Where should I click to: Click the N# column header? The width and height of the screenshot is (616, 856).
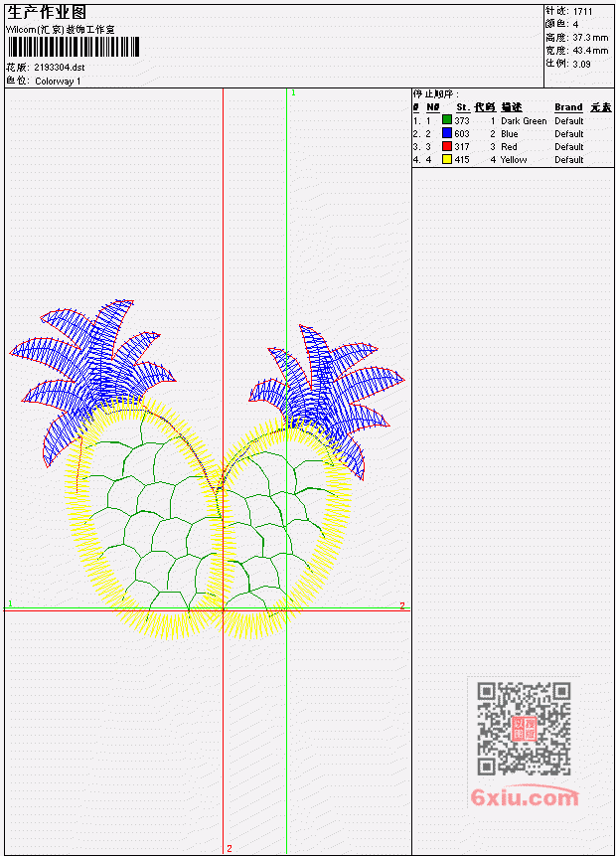(432, 107)
